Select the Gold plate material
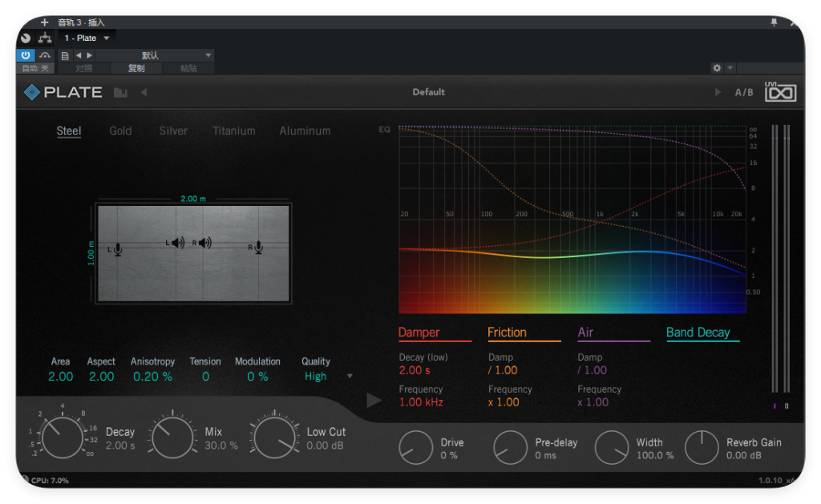The image size is (821, 504). tap(120, 131)
